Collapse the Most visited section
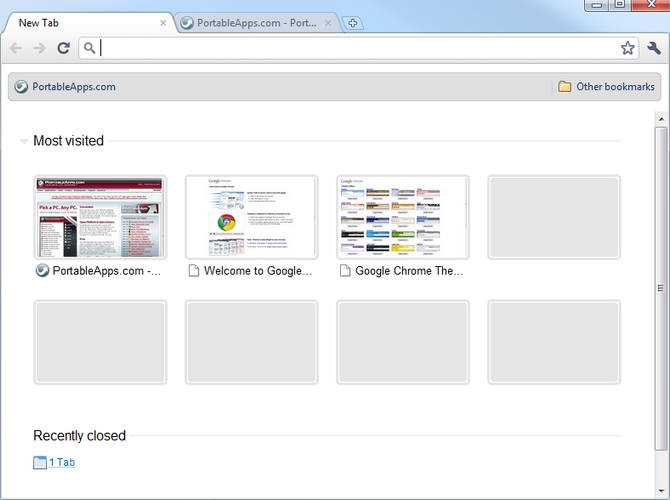The image size is (670, 500). click(x=24, y=142)
